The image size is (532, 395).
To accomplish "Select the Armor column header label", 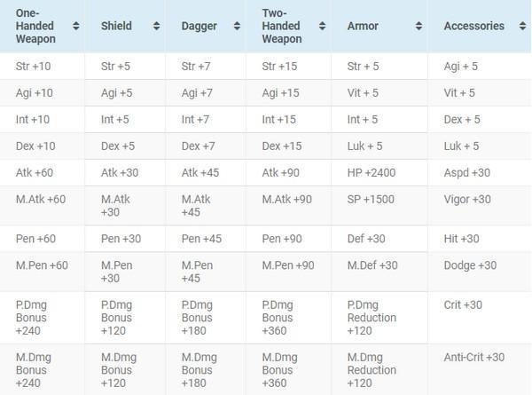I will [363, 26].
